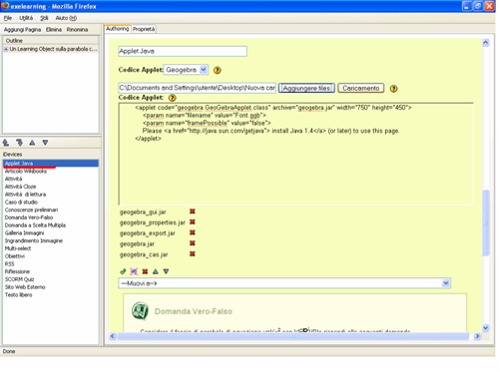Open the File menu
This screenshot has height=372, width=500.
pos(8,18)
